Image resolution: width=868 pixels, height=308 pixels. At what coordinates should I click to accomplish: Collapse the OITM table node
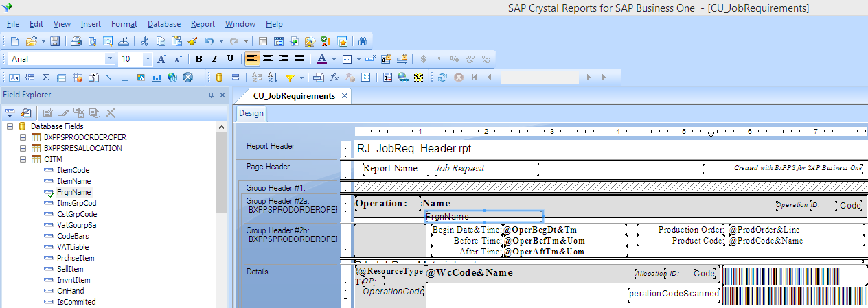point(23,159)
